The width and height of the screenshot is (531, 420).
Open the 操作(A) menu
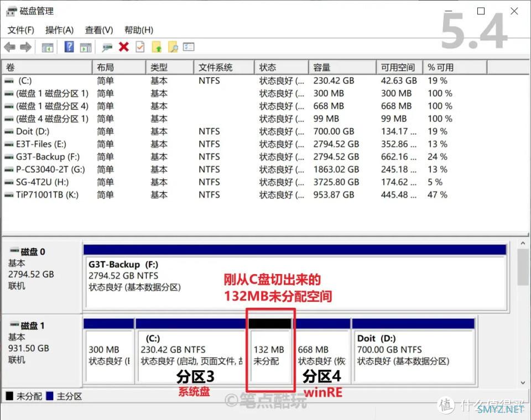click(59, 30)
